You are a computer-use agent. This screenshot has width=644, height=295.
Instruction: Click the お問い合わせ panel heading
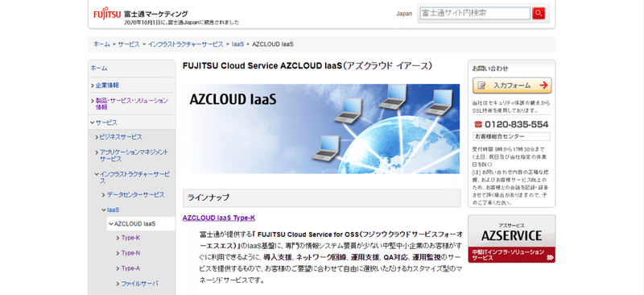tap(490, 69)
